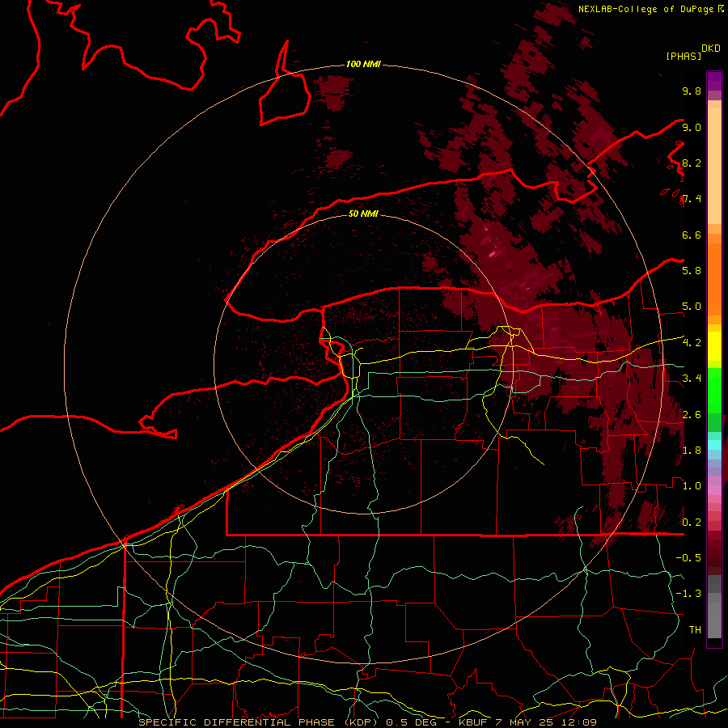Image resolution: width=728 pixels, height=728 pixels.
Task: Click the 9.0 value on the scale
Action: click(692, 128)
